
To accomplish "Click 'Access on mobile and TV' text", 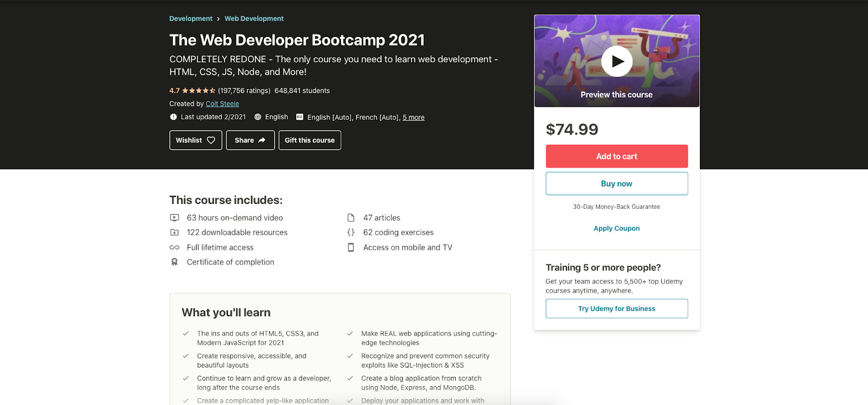I will point(408,247).
